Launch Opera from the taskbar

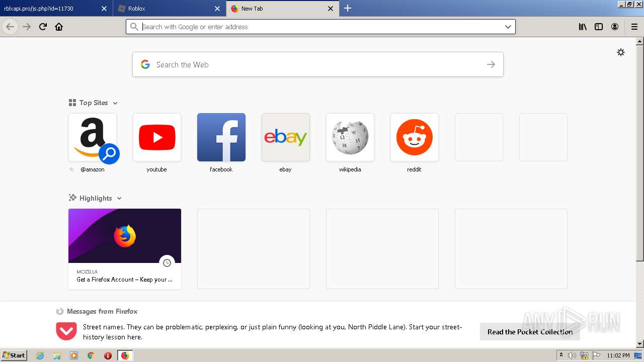pyautogui.click(x=108, y=355)
